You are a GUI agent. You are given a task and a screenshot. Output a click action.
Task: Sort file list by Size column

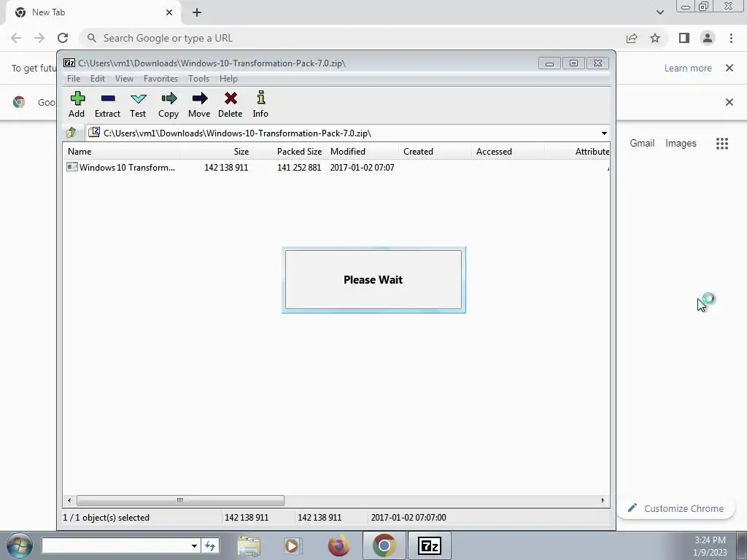(x=216, y=152)
